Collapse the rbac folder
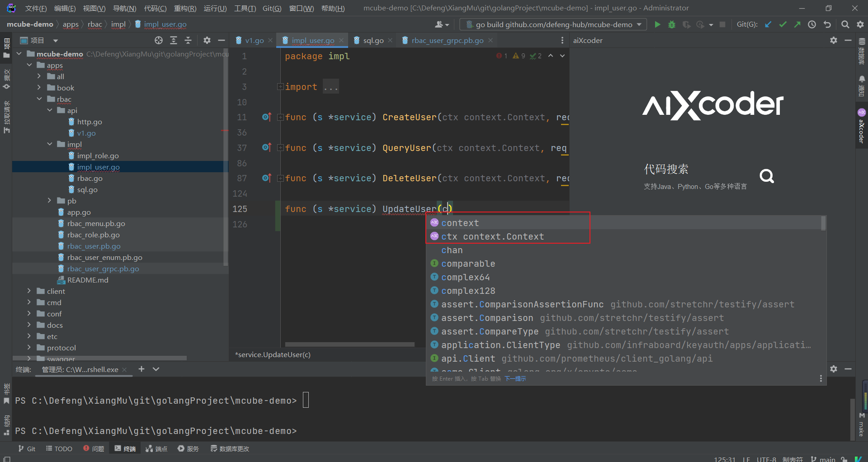The image size is (868, 462). [x=39, y=99]
